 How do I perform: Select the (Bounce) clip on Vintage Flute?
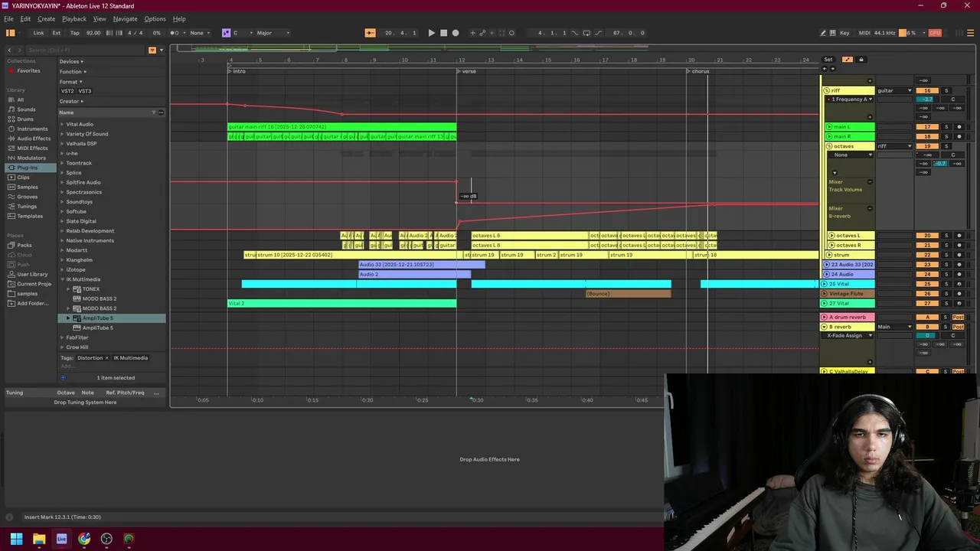click(629, 294)
